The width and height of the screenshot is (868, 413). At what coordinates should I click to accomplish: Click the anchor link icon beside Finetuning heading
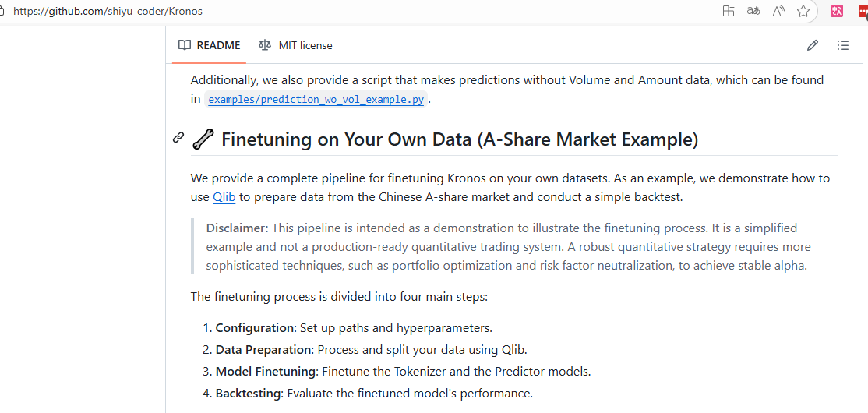[178, 138]
